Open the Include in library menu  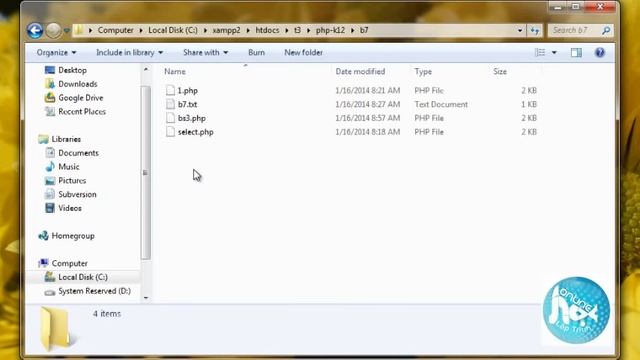pos(129,53)
